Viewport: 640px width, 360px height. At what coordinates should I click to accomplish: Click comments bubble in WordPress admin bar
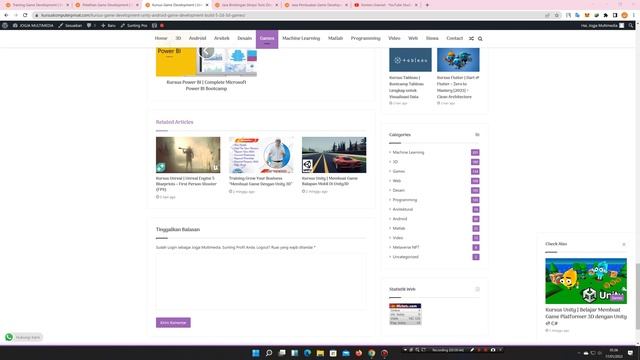(91, 25)
